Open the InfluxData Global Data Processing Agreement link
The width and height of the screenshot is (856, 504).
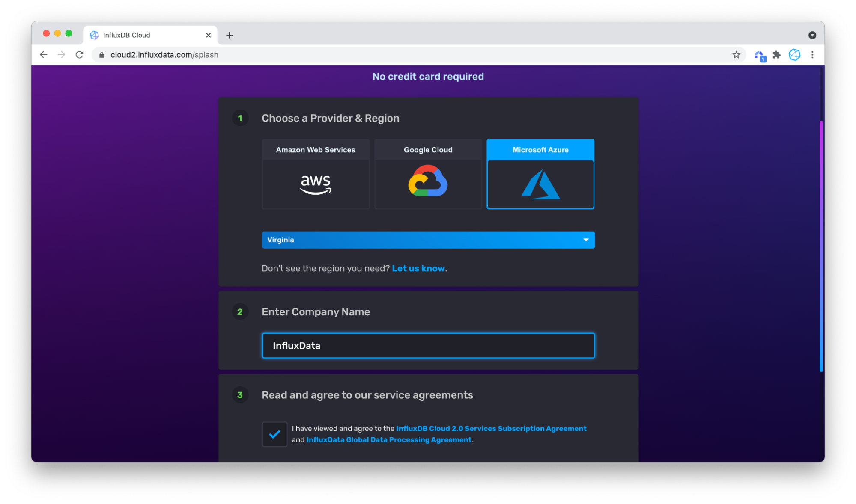[x=389, y=439]
